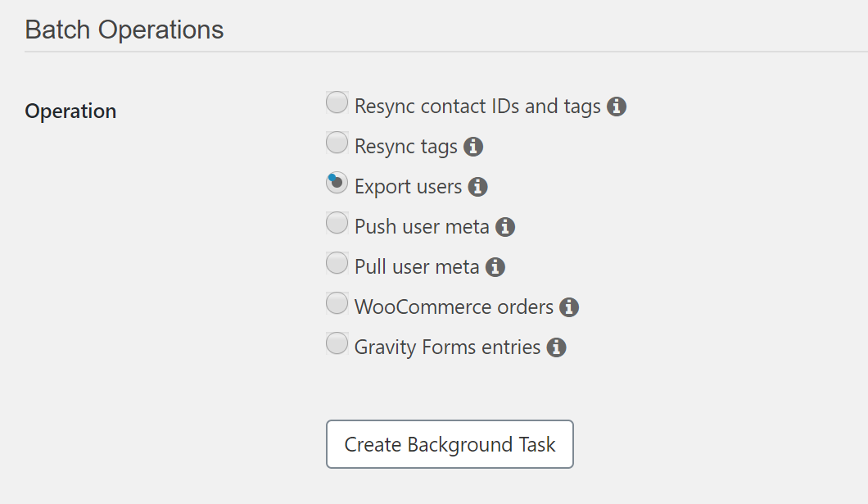The width and height of the screenshot is (868, 504).
Task: Click info icon beside Resync contact IDs and tags
Action: 617,107
